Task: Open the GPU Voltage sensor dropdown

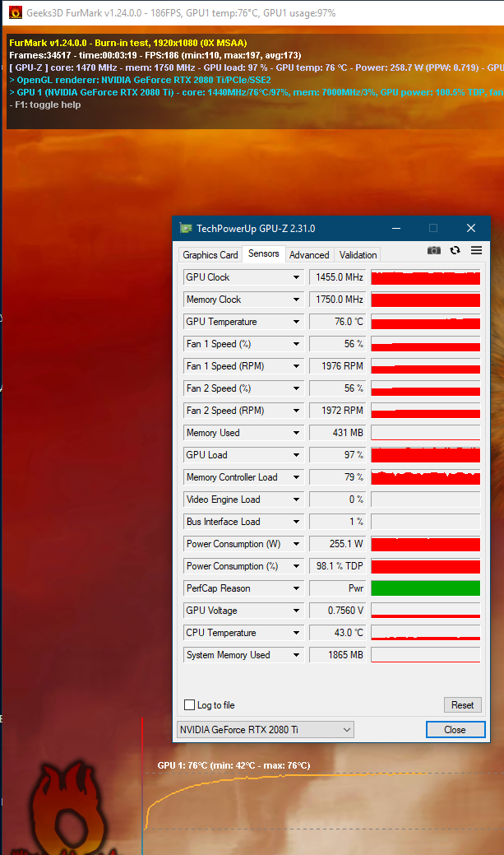Action: click(297, 611)
